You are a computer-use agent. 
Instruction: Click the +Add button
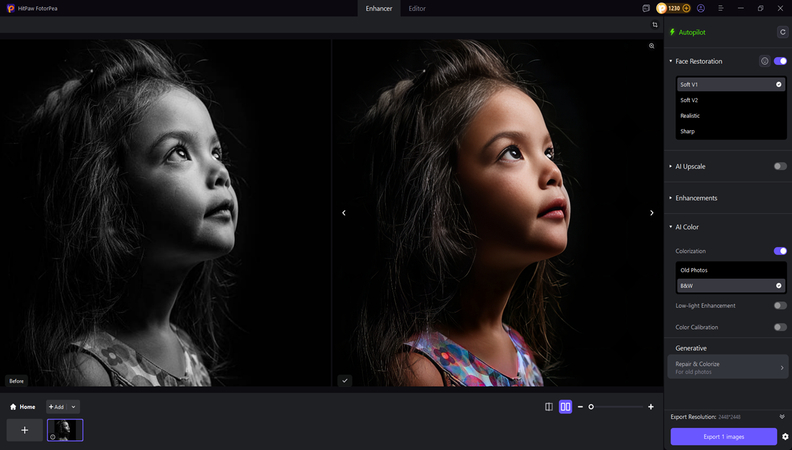point(57,407)
